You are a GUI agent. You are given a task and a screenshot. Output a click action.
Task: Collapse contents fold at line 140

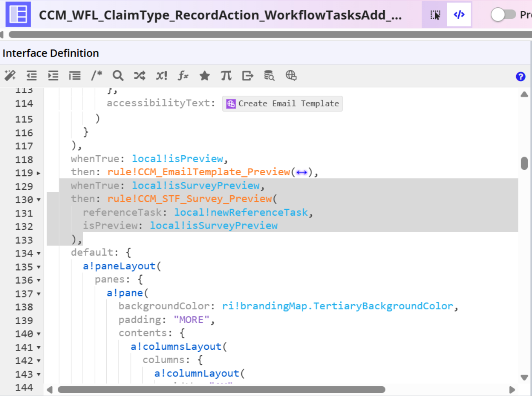coord(38,334)
